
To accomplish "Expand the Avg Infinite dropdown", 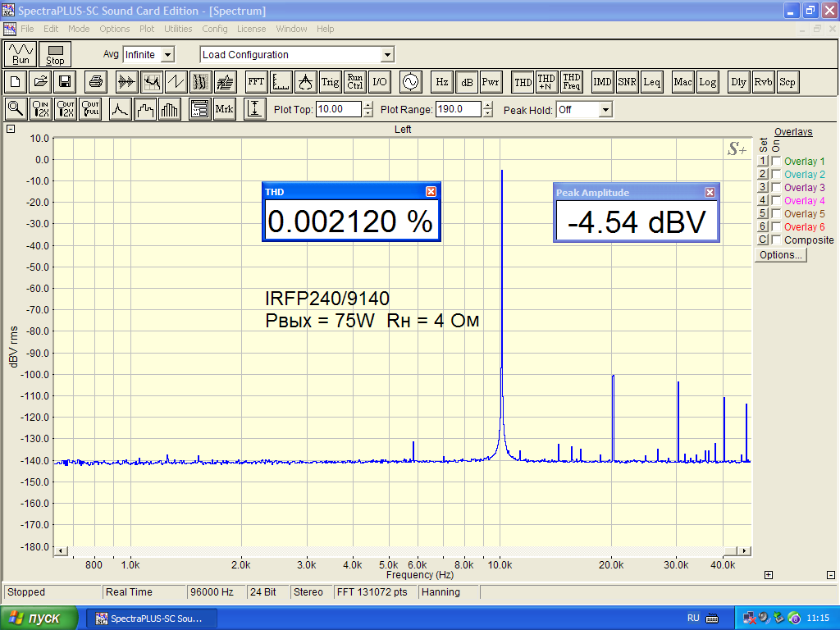I will (167, 55).
